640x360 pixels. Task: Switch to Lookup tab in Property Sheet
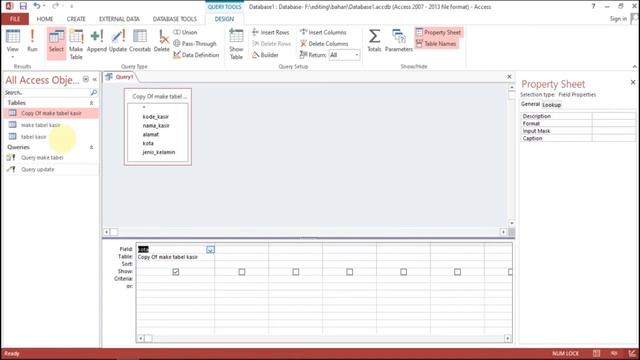[x=551, y=105]
